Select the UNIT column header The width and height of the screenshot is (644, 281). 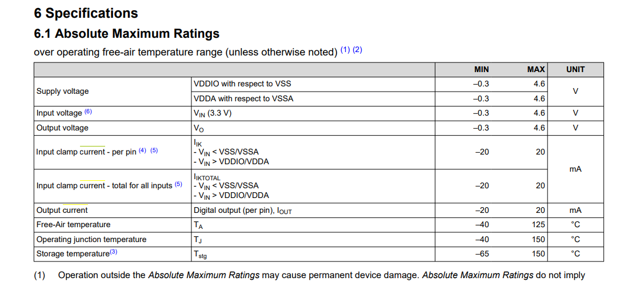coord(575,69)
